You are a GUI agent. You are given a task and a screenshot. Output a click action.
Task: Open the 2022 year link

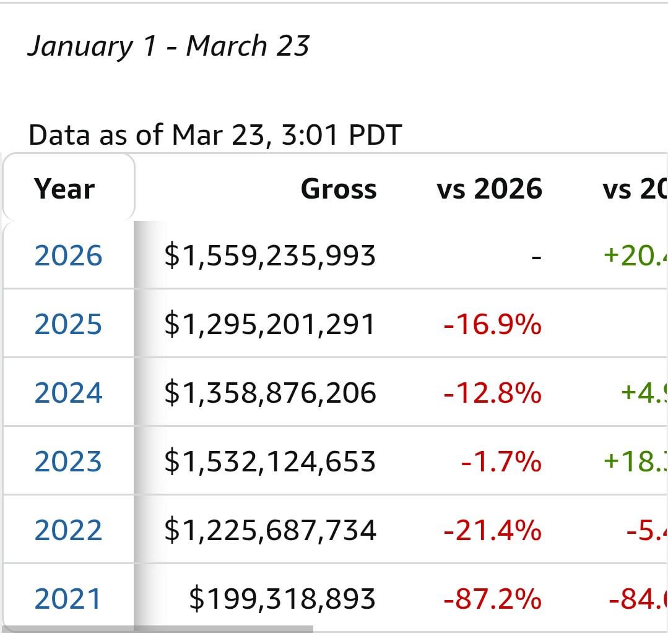click(x=68, y=530)
